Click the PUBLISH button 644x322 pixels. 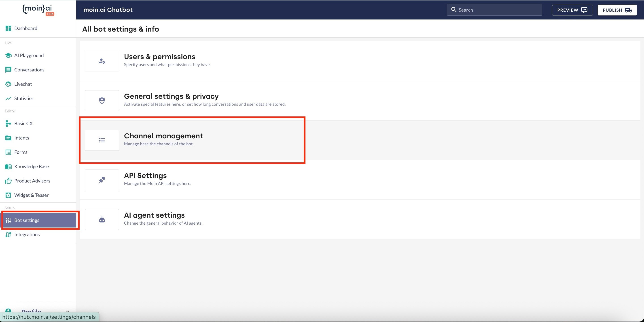[617, 10]
